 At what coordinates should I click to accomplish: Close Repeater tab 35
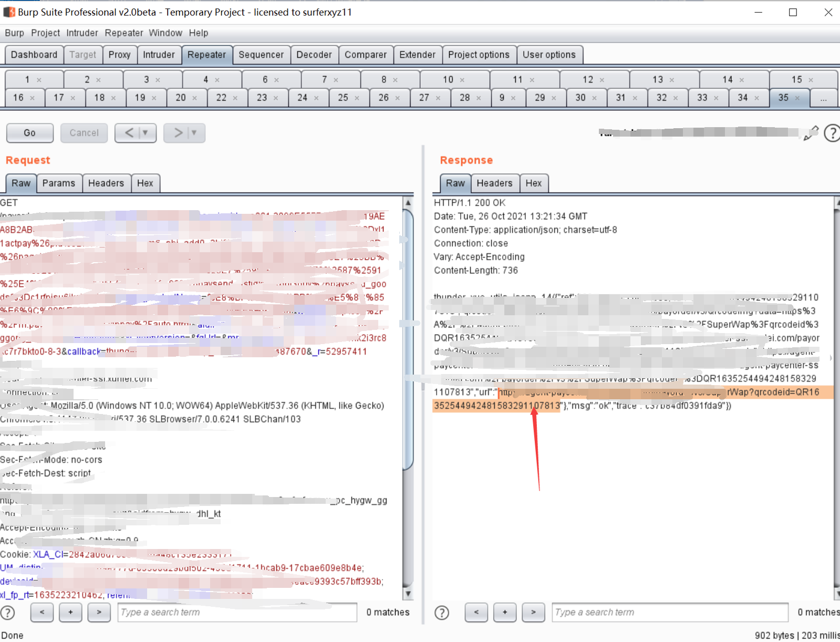797,98
